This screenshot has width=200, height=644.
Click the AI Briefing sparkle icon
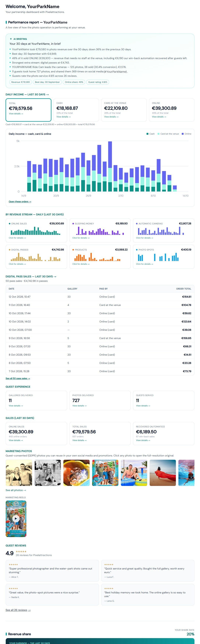coord(11,39)
